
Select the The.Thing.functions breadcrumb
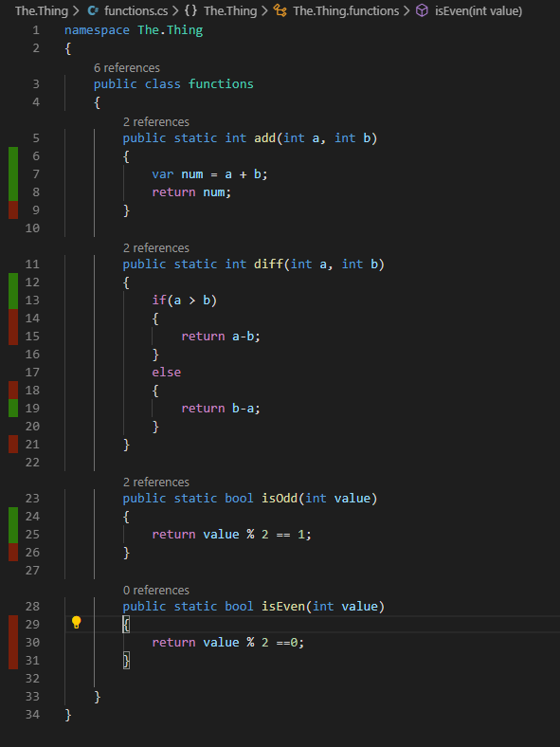tap(346, 10)
